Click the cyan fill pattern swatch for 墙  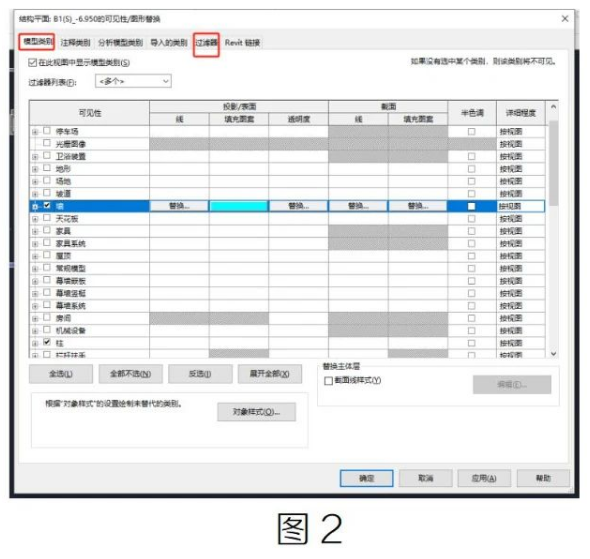[239, 206]
